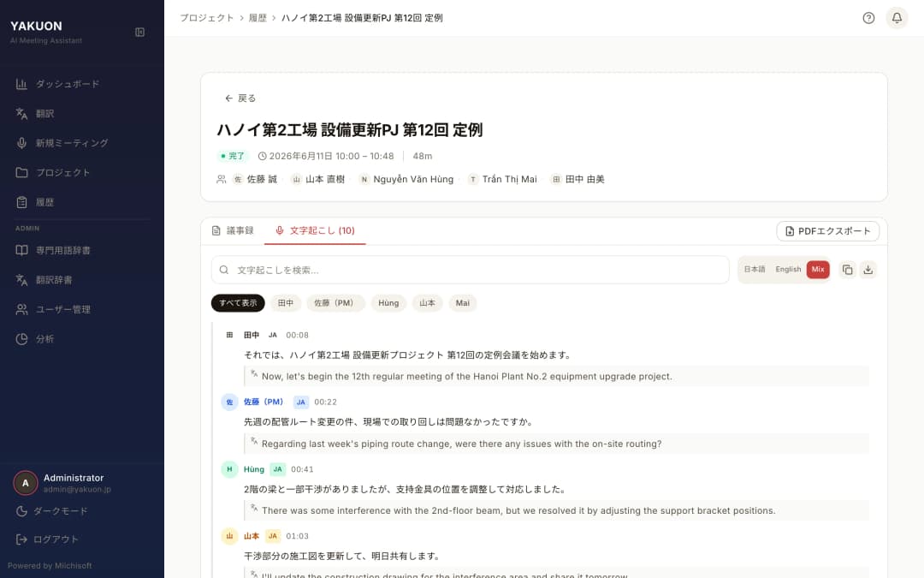Switch transcript language to 日本語
The width and height of the screenshot is (924, 578).
click(755, 269)
